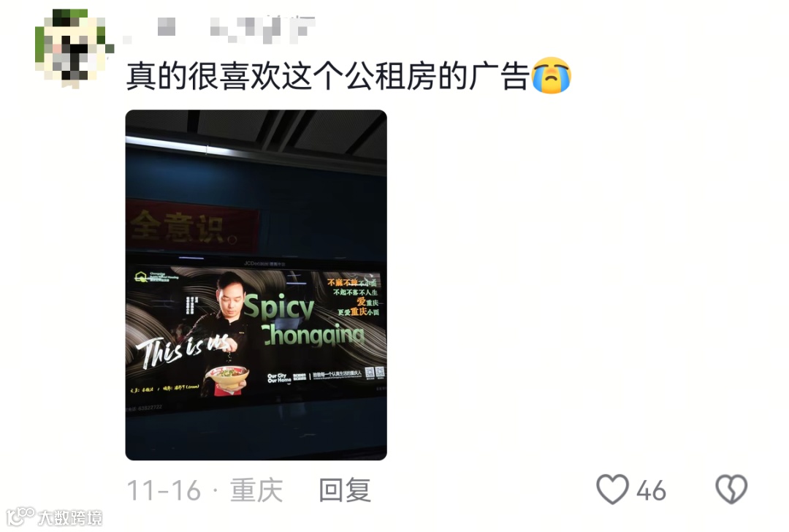Click the 重庆 location label
The width and height of the screenshot is (789, 532).
pyautogui.click(x=256, y=490)
